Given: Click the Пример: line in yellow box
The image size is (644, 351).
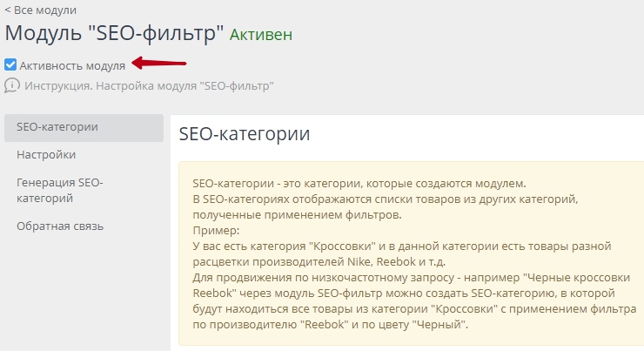Looking at the screenshot, I should coord(211,230).
